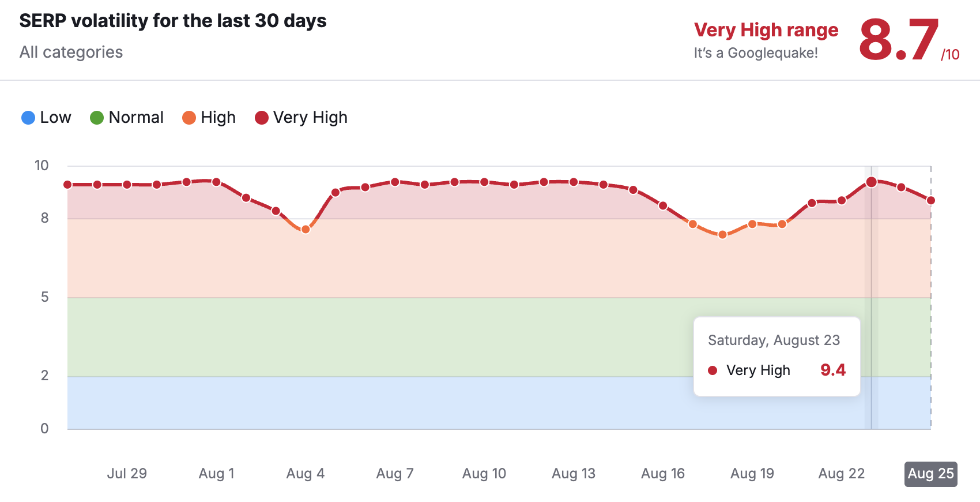Click the Very High range heading
The width and height of the screenshot is (980, 502).
pyautogui.click(x=766, y=30)
